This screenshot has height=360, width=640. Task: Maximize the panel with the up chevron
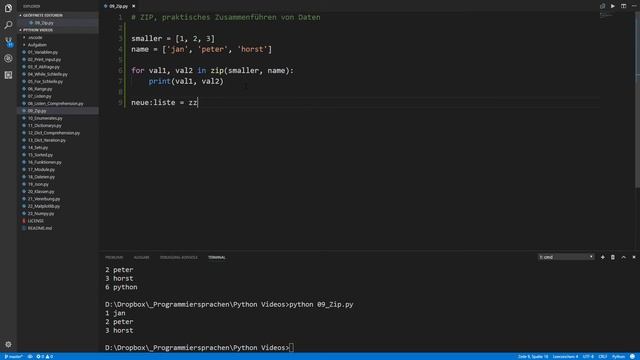point(623,257)
